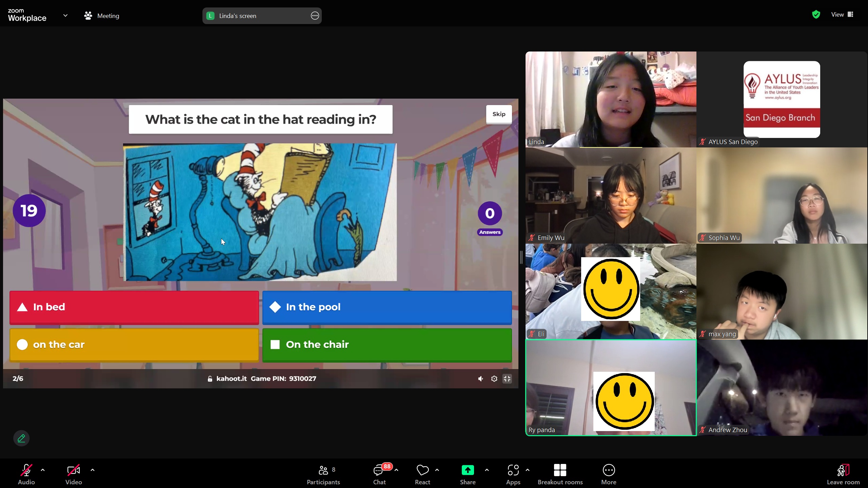Click the muted mic icon on Eli

[532, 334]
